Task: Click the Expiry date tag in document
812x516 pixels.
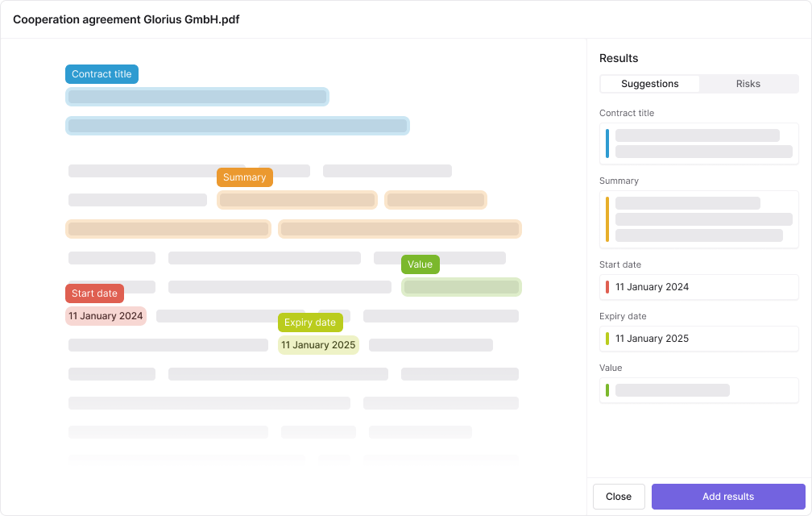Action: (x=310, y=322)
